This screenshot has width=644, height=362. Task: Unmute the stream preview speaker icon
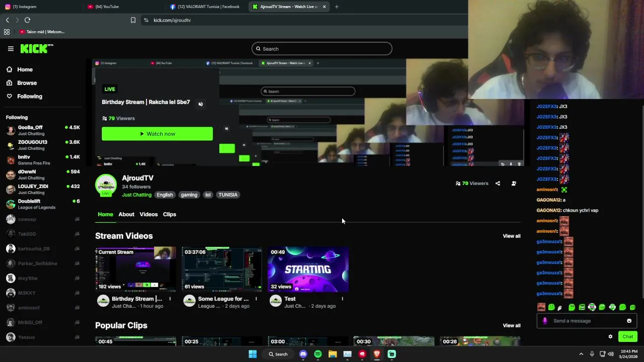(x=200, y=104)
